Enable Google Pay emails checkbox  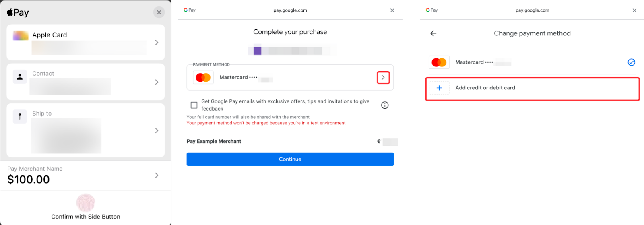pos(194,105)
